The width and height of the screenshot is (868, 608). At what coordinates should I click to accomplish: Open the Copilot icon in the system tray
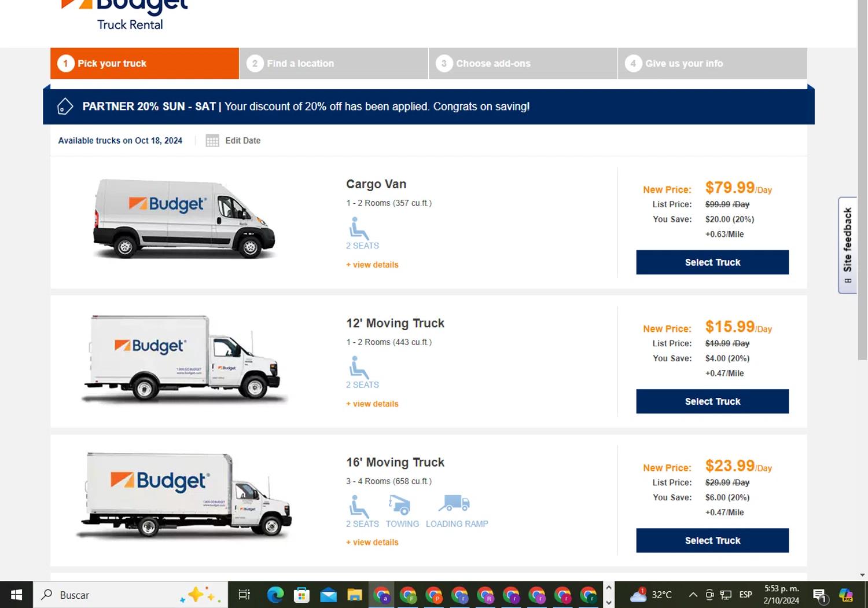point(846,595)
